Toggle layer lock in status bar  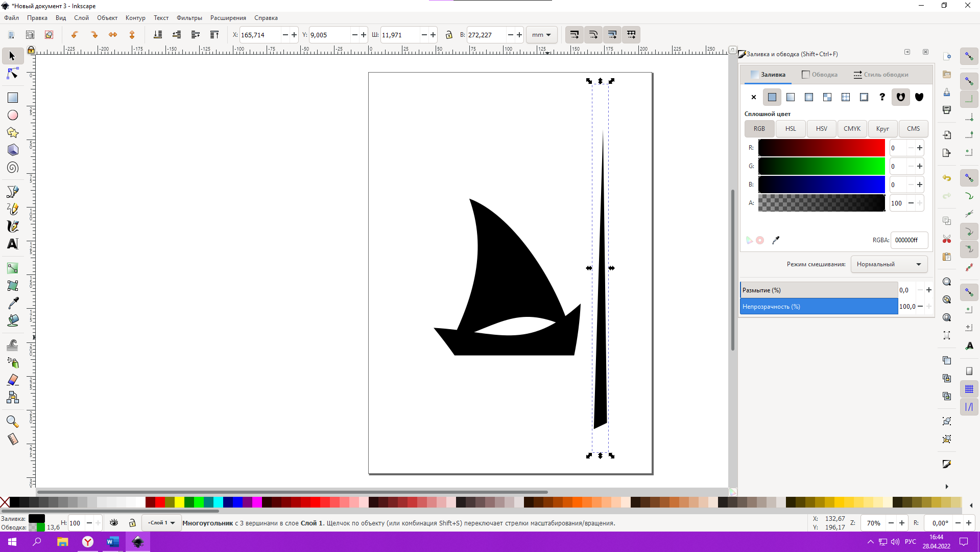pyautogui.click(x=132, y=522)
